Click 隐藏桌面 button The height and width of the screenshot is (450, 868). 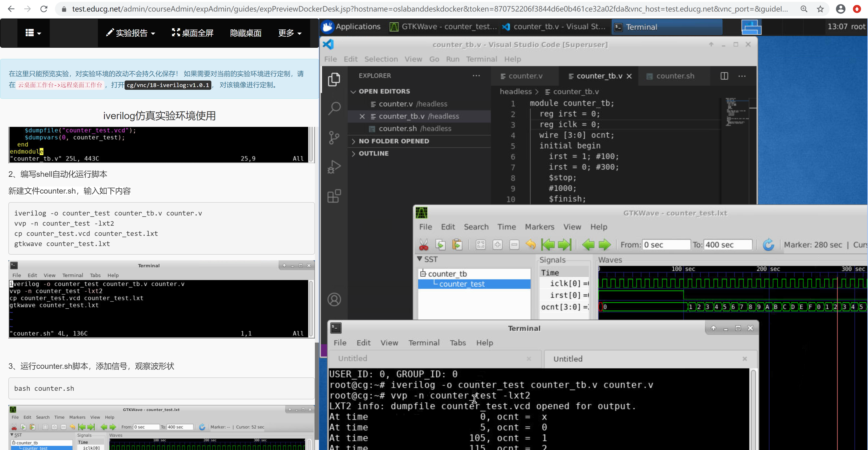click(x=246, y=33)
